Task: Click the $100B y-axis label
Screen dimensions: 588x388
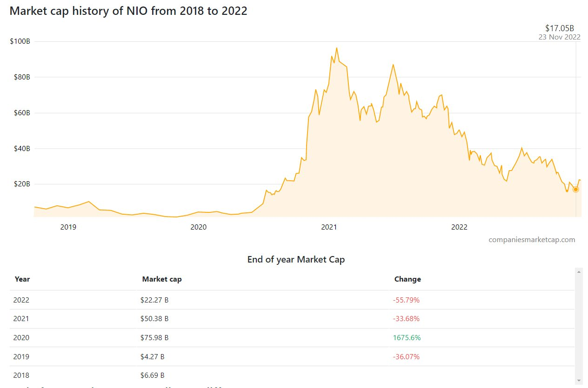Action: [20, 41]
